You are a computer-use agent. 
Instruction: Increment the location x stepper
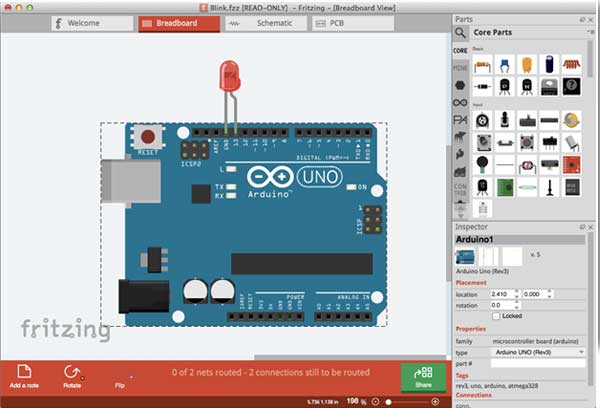[517, 292]
